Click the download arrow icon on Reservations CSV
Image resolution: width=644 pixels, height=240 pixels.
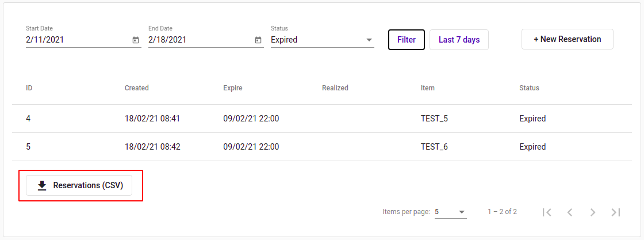(x=42, y=186)
